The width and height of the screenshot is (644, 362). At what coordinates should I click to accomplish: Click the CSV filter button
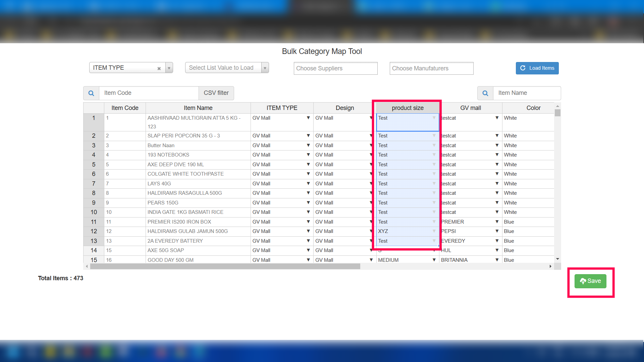216,93
